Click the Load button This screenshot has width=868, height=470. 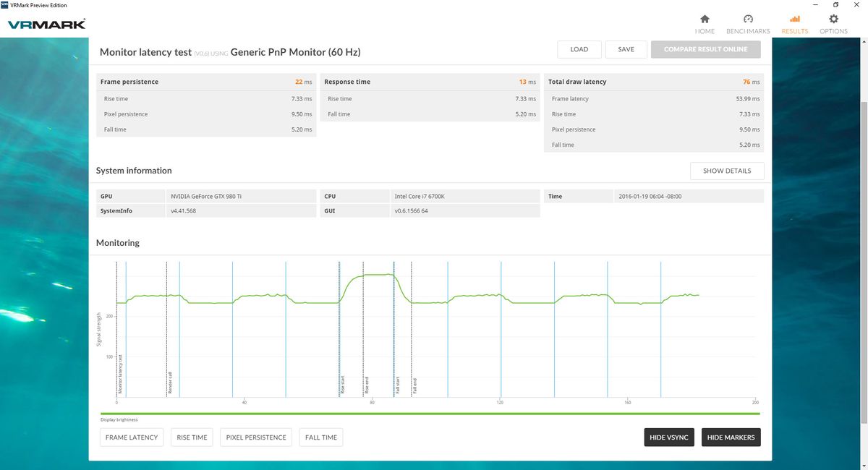[579, 49]
